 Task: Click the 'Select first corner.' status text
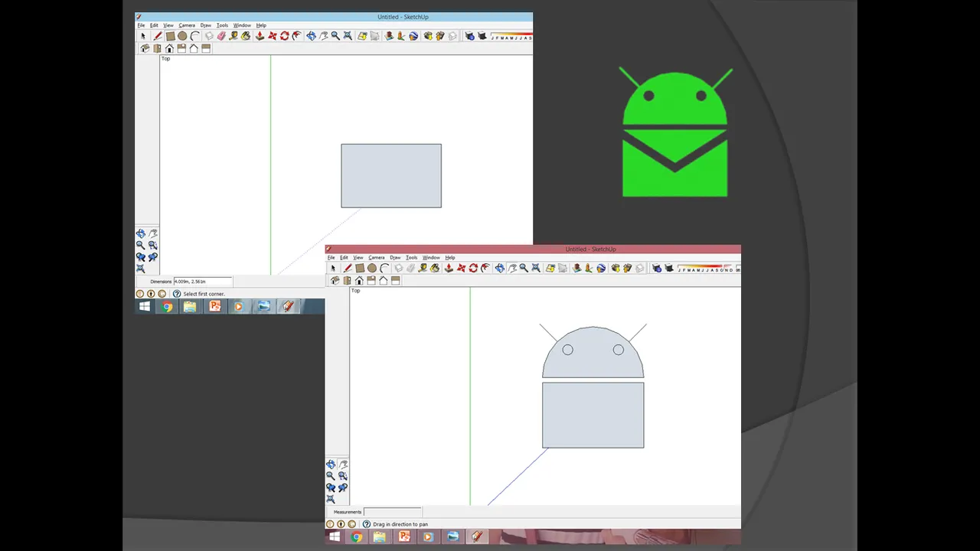tap(204, 294)
